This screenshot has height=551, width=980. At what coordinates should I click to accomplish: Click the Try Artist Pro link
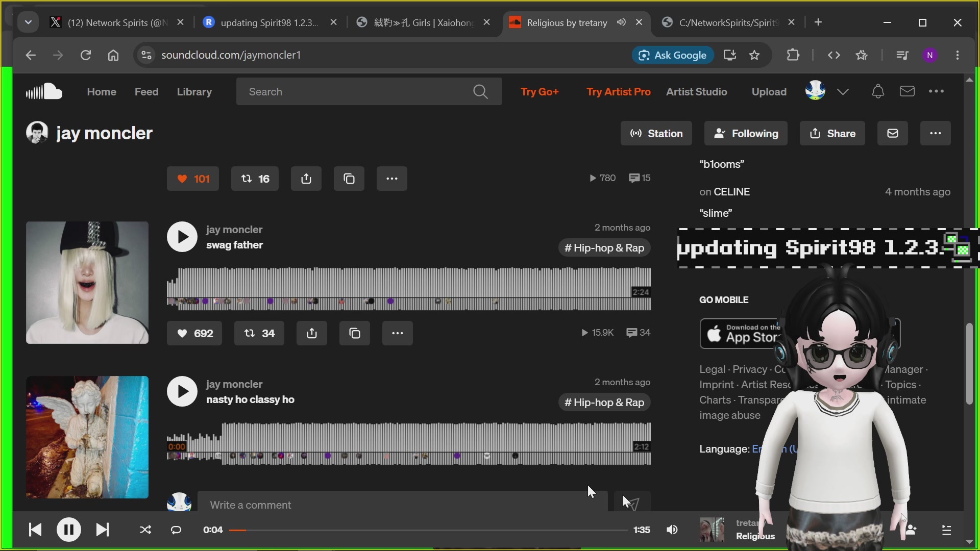[x=618, y=92]
